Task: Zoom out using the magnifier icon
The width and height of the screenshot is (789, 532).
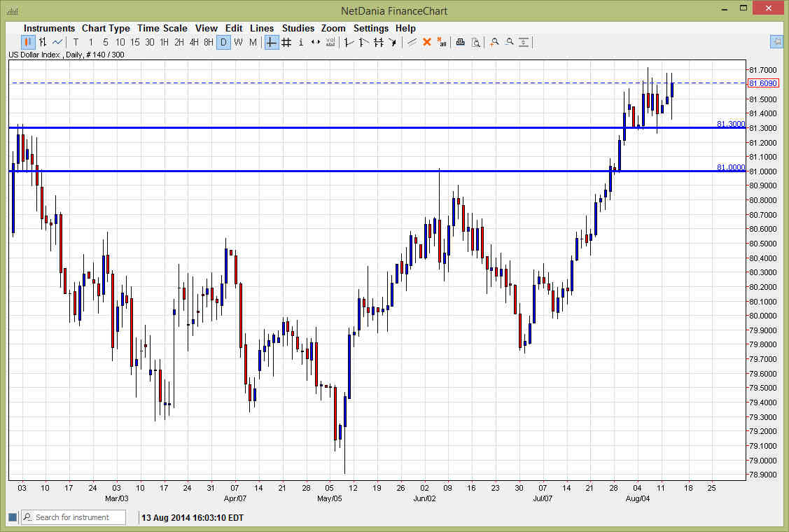Action: (x=510, y=42)
